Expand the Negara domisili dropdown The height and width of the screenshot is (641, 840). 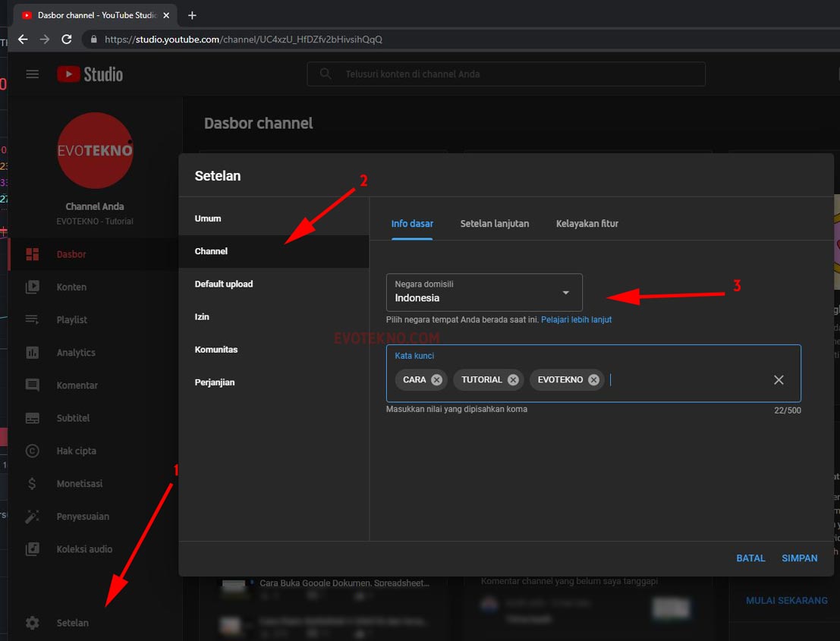565,293
